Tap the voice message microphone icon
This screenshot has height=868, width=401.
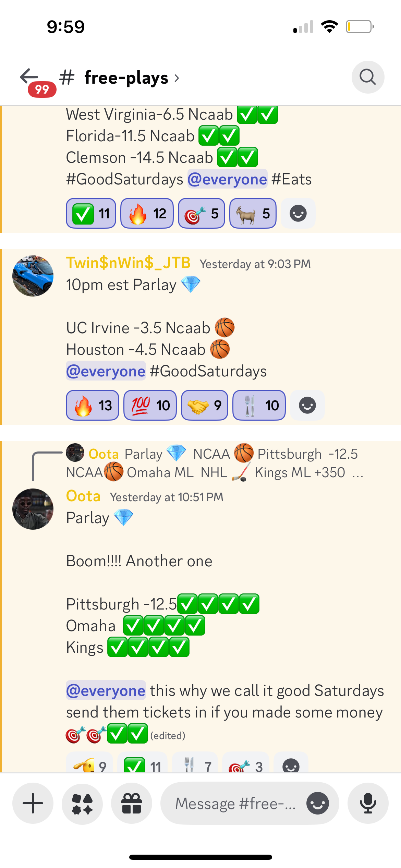368,803
